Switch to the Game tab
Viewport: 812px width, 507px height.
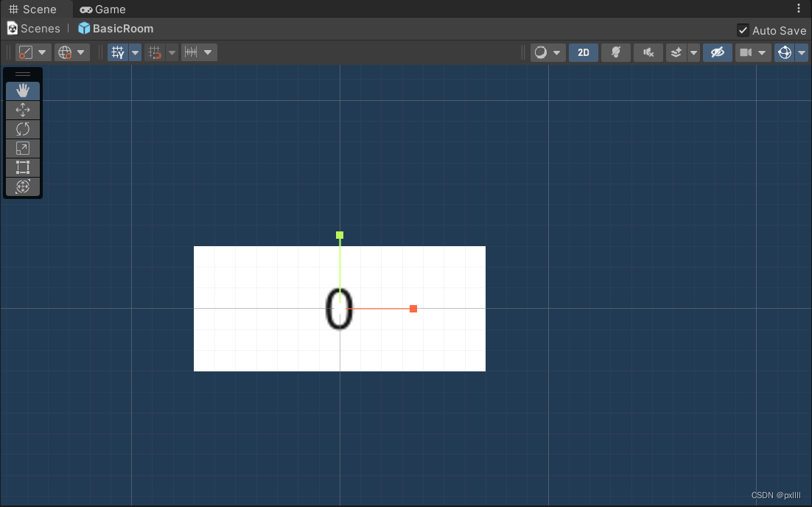click(x=102, y=10)
